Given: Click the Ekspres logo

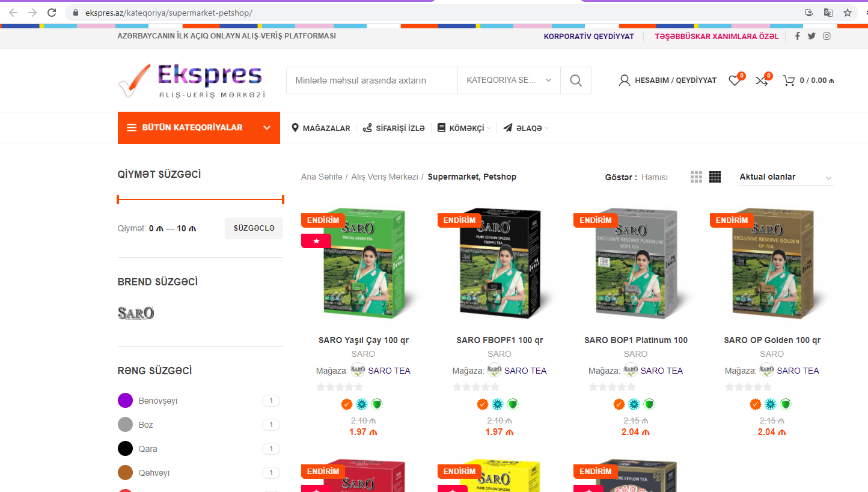Looking at the screenshot, I should coord(191,80).
